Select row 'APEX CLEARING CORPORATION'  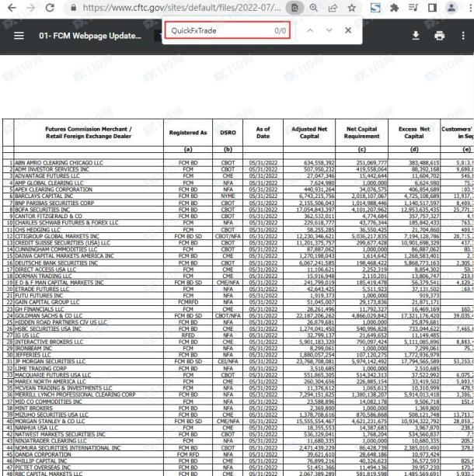239,189
